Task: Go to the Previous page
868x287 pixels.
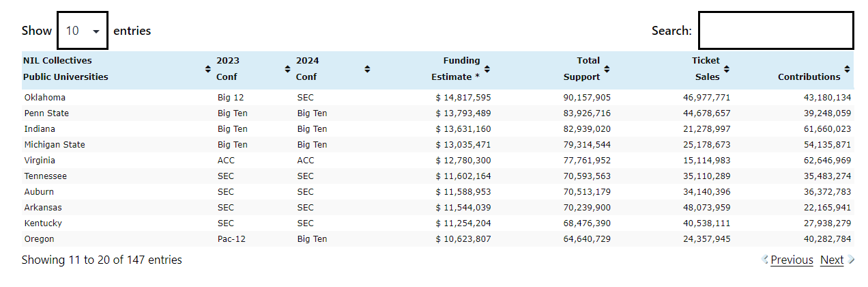Action: (x=792, y=260)
